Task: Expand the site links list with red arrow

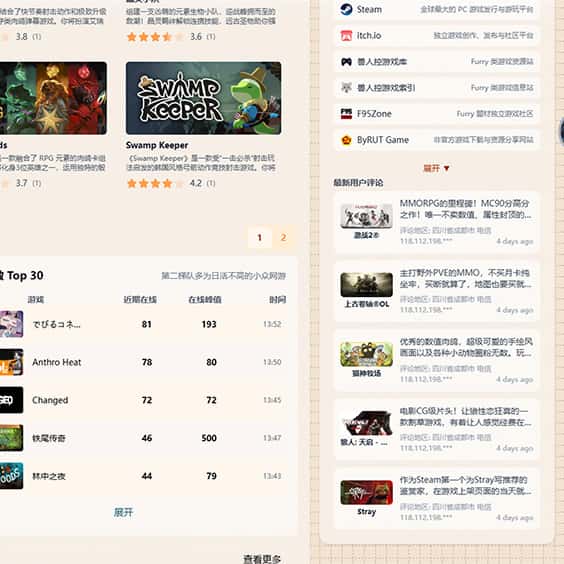Action: [x=436, y=168]
